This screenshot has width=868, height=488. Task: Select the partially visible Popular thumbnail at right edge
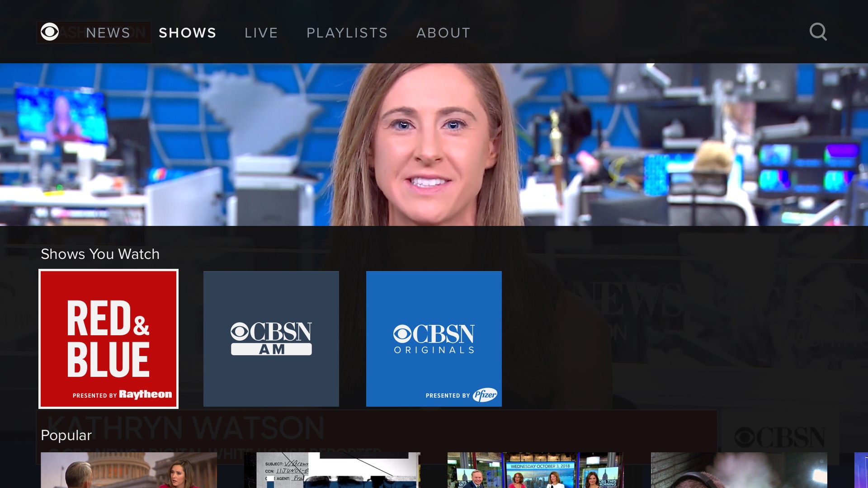click(x=861, y=471)
